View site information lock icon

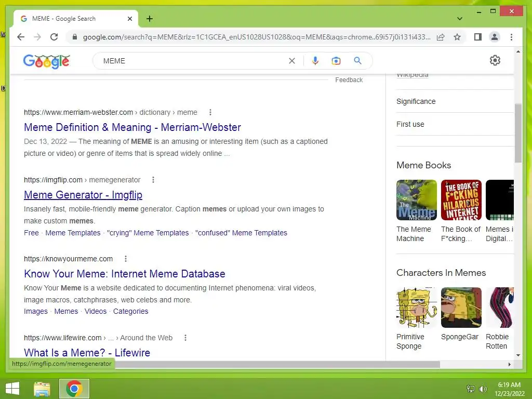pos(75,37)
